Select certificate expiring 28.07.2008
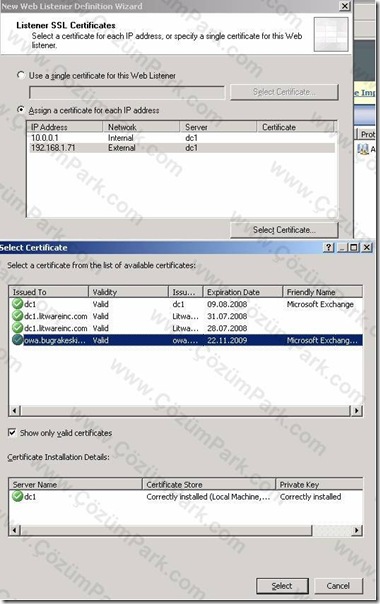 point(185,328)
